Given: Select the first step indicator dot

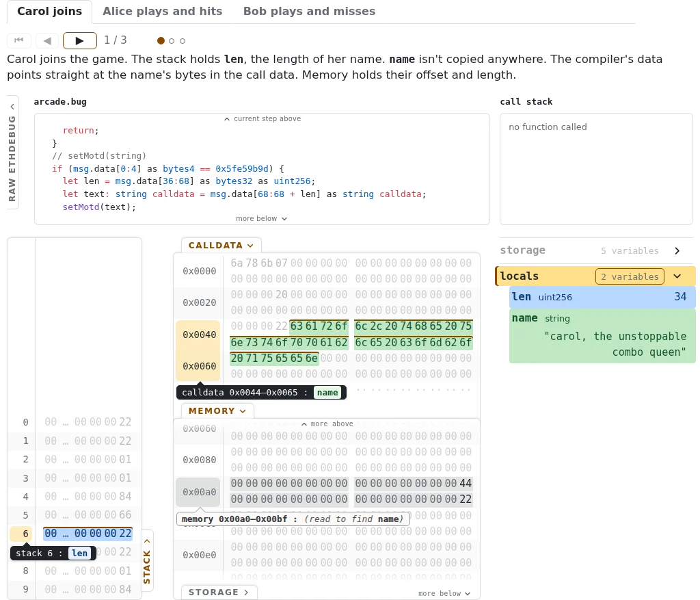Looking at the screenshot, I should click(x=161, y=40).
